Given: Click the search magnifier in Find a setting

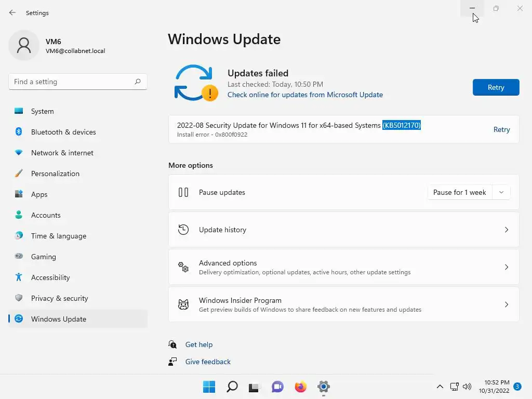Looking at the screenshot, I should point(138,82).
